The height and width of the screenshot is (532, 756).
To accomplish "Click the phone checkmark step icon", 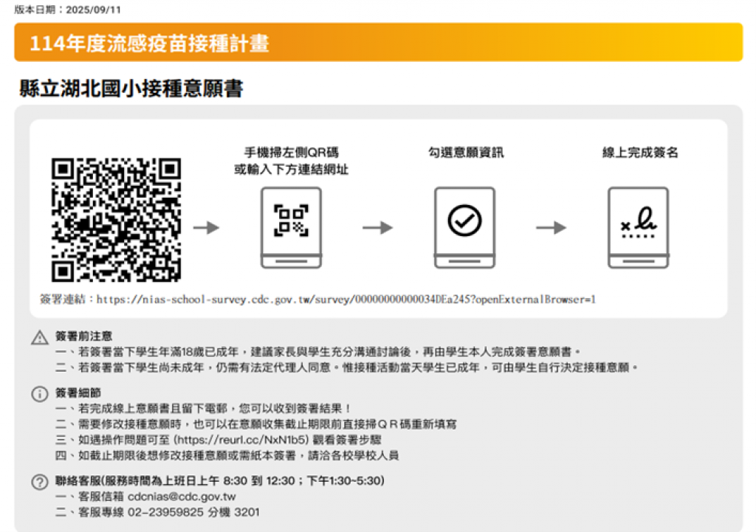I will point(465,227).
